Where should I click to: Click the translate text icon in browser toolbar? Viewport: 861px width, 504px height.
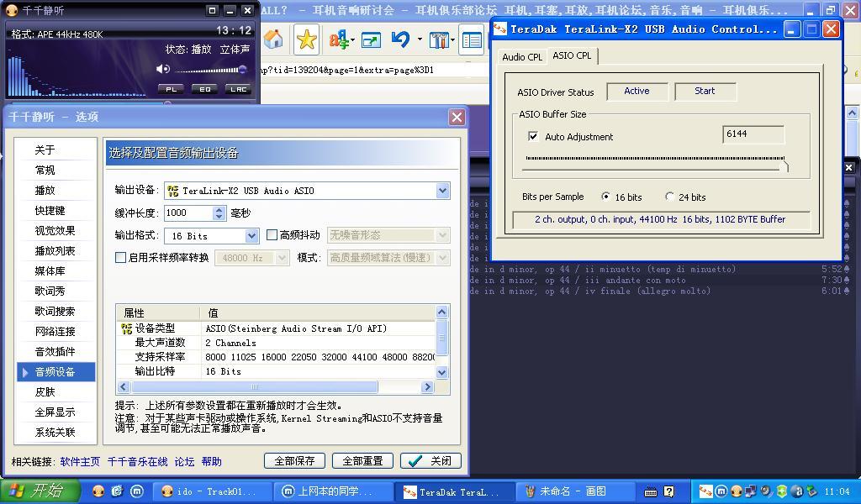(x=339, y=39)
